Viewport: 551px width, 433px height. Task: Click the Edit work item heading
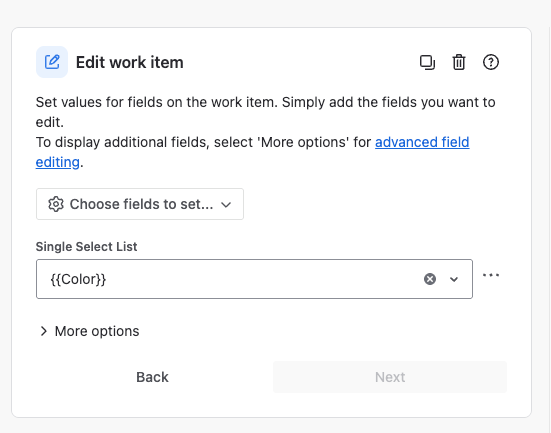130,63
